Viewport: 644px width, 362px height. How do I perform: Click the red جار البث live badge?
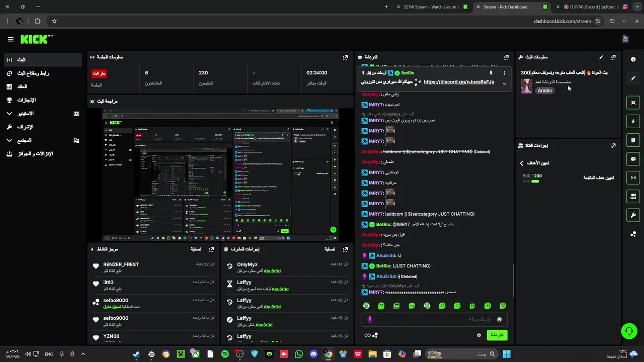99,73
